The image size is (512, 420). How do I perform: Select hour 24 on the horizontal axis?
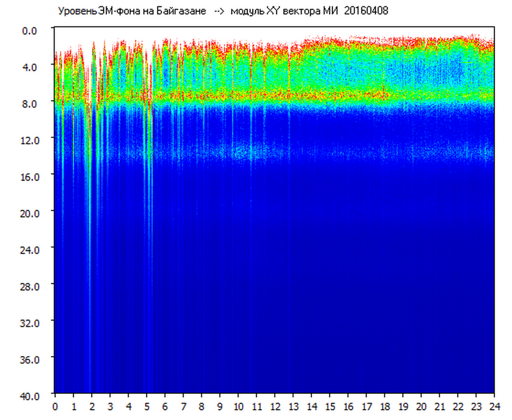click(x=495, y=406)
